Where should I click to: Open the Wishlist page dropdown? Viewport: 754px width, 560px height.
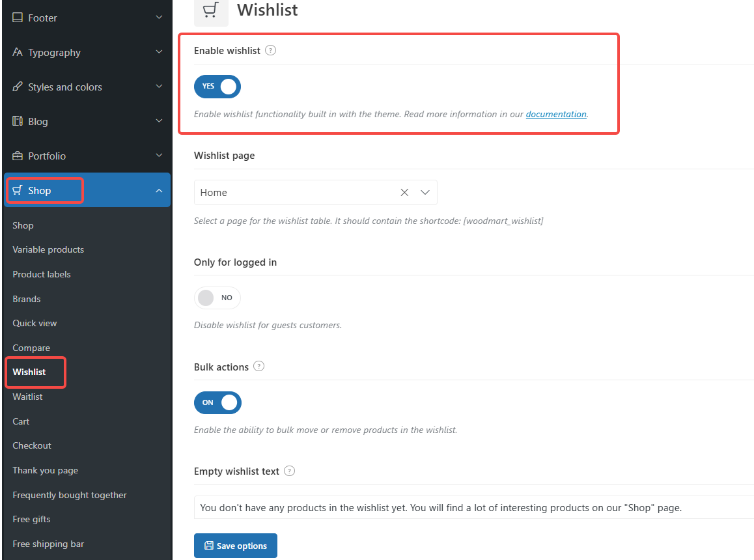click(x=426, y=193)
